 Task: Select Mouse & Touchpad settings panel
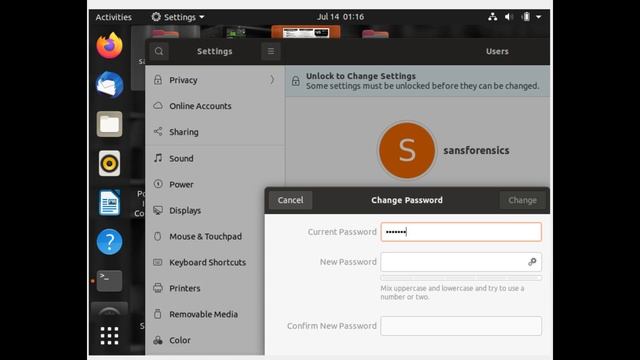[205, 236]
